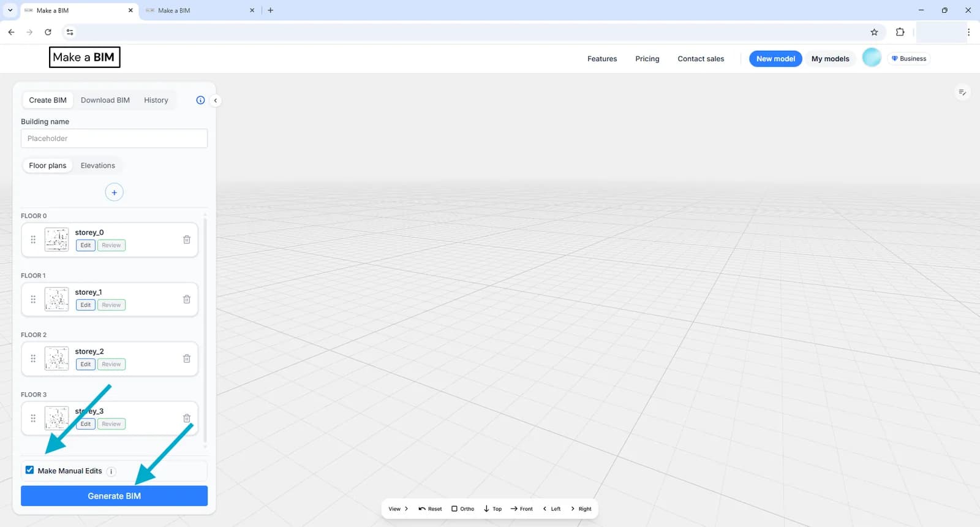Screen dimensions: 980x527
Task: Select the Elevations tab
Action: click(x=98, y=165)
